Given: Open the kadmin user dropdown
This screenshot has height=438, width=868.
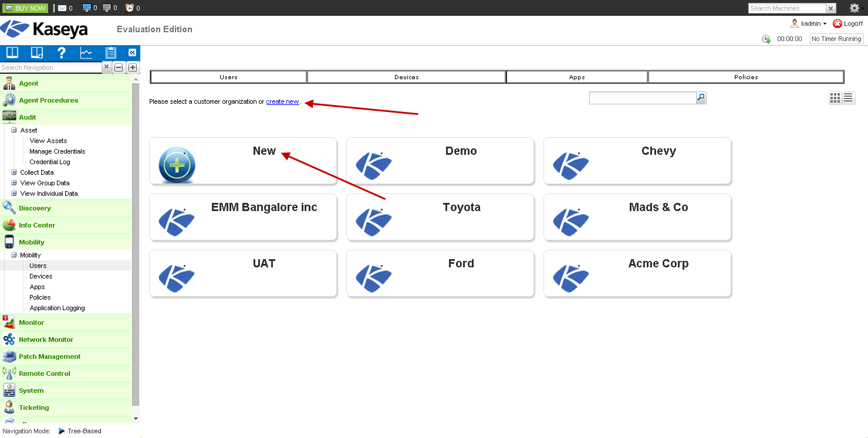Looking at the screenshot, I should [809, 23].
